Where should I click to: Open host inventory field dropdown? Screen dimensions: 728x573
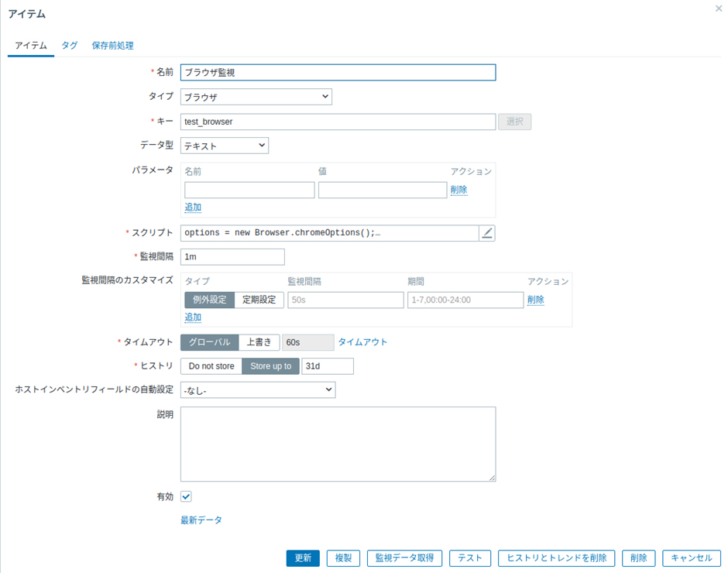tap(257, 390)
